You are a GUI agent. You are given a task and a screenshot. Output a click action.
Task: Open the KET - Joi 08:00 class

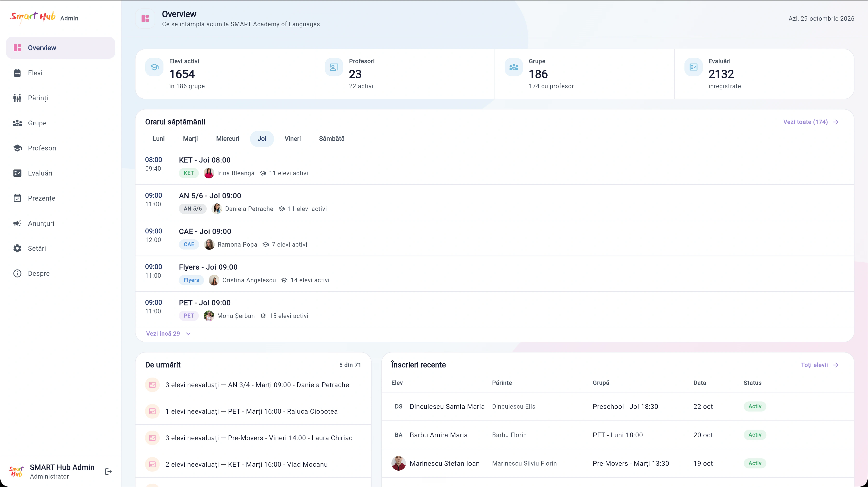(x=204, y=160)
